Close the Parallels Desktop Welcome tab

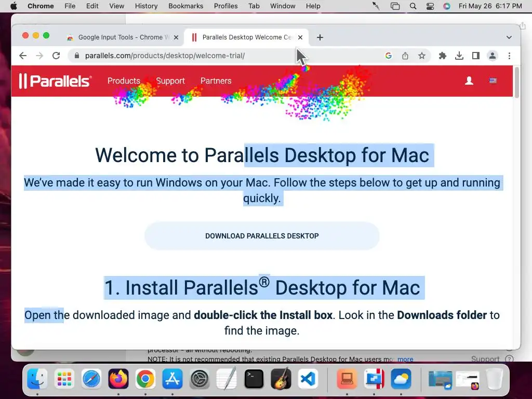coord(300,37)
